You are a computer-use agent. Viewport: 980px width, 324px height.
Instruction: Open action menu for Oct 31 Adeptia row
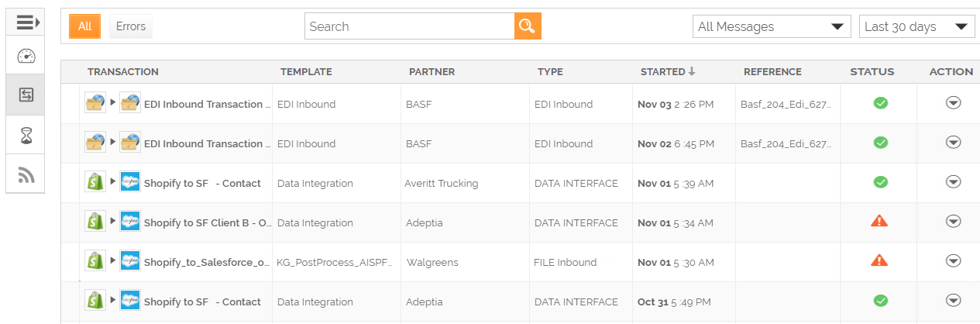954,300
